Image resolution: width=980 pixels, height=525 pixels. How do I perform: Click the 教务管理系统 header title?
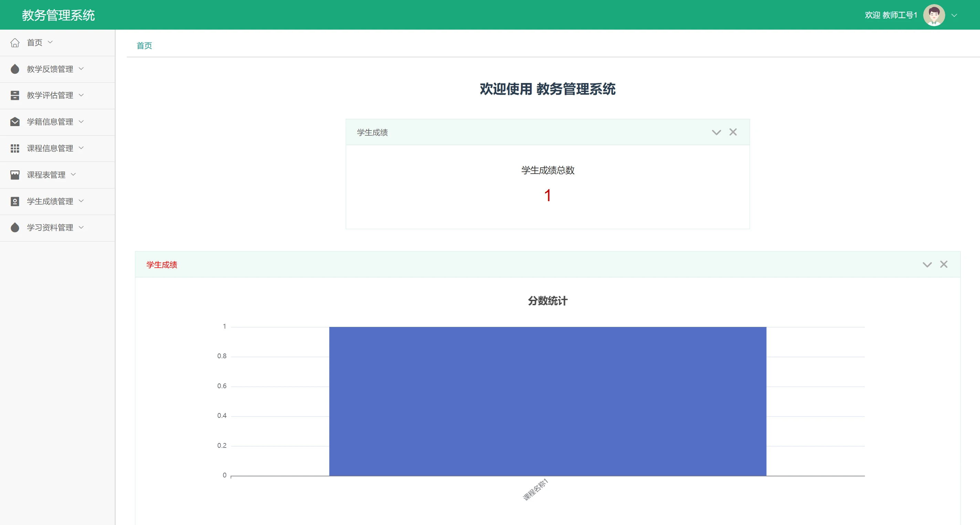[58, 15]
